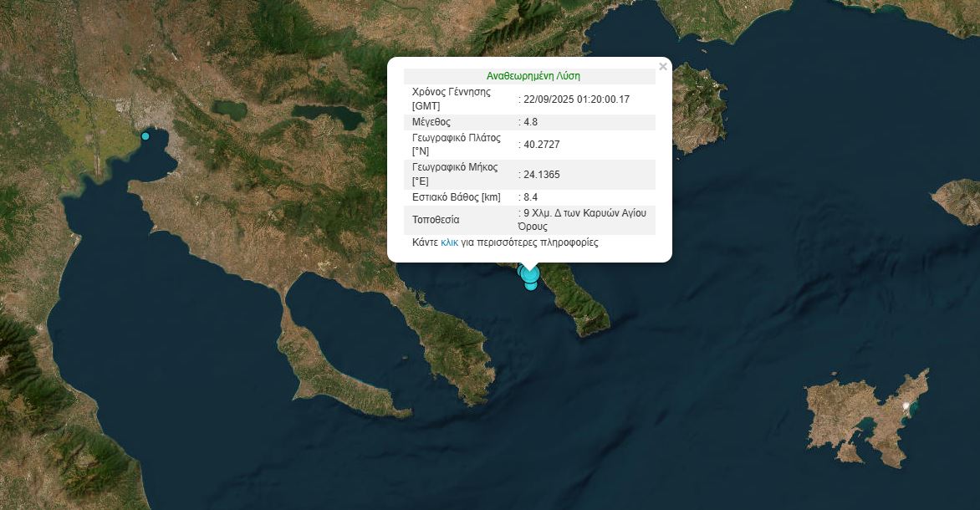
Task: Select the small cyan marker below the largest epicenter
Action: point(531,286)
